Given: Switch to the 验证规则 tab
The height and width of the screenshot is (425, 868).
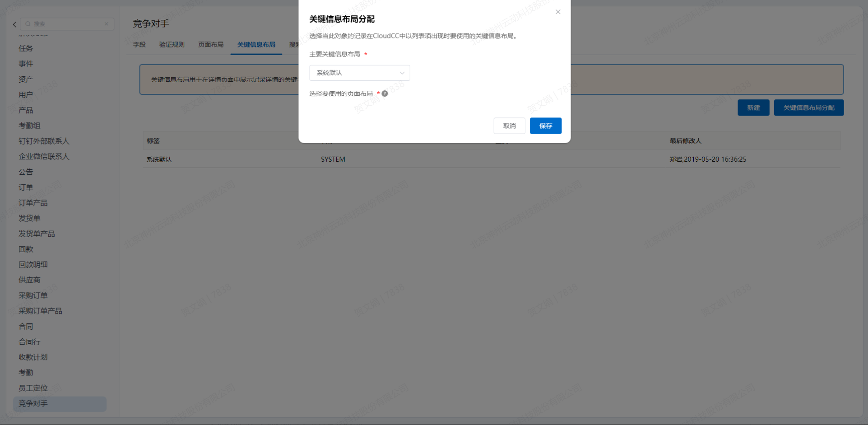Looking at the screenshot, I should 172,45.
